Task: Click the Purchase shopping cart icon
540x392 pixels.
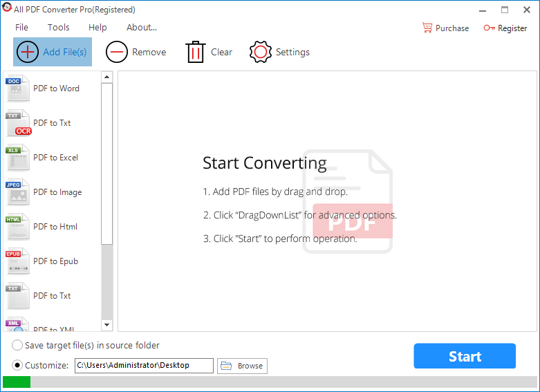Action: point(427,28)
